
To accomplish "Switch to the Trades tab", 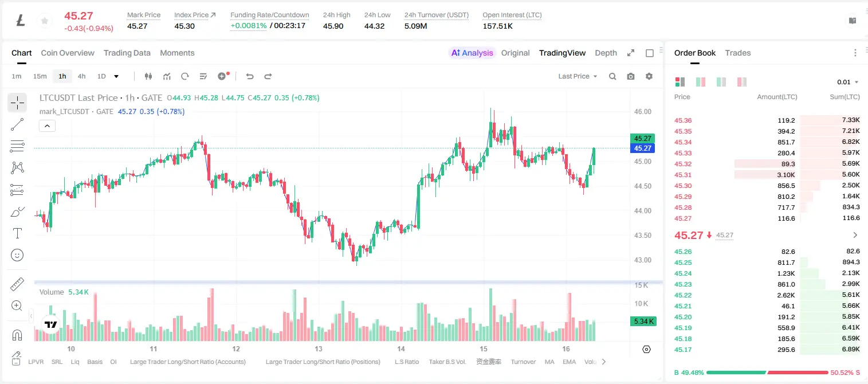I will [x=737, y=53].
